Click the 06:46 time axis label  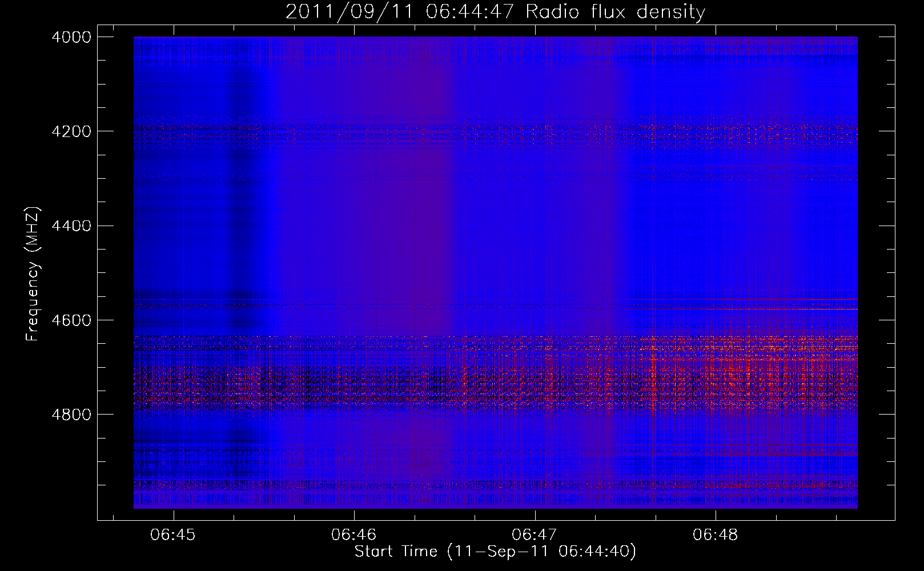point(353,535)
